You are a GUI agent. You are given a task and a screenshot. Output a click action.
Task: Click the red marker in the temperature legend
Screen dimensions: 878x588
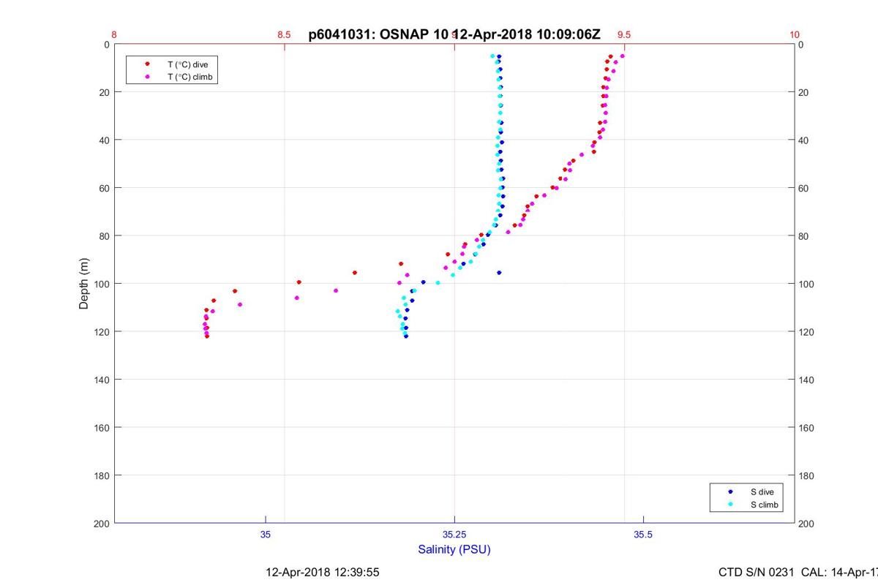(x=148, y=64)
